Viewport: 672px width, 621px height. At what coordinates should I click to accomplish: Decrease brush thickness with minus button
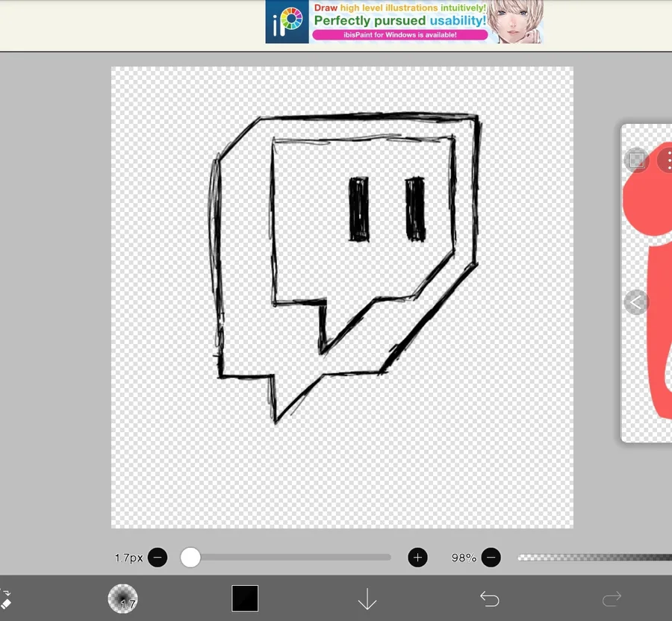click(158, 558)
